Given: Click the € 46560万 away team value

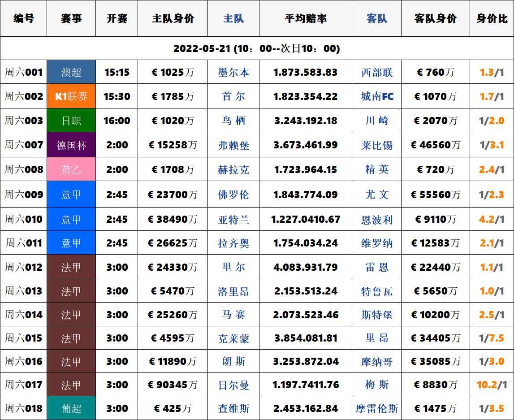Looking at the screenshot, I should coord(435,145).
